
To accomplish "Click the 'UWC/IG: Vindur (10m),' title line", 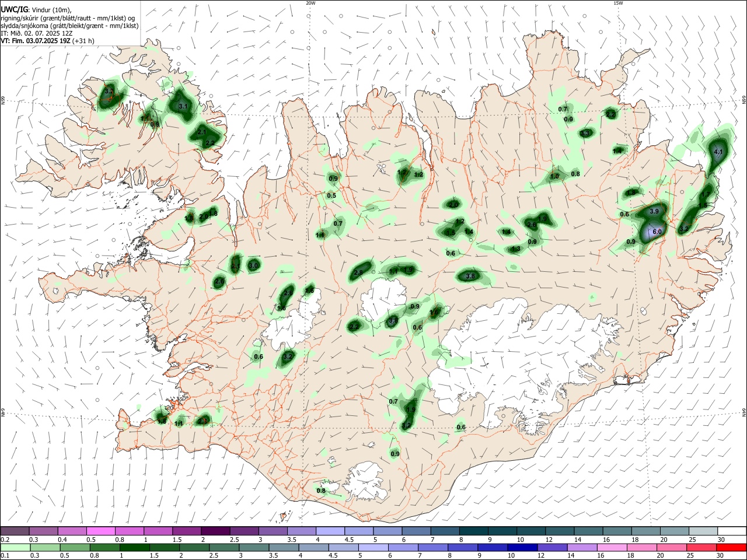I will click(36, 10).
